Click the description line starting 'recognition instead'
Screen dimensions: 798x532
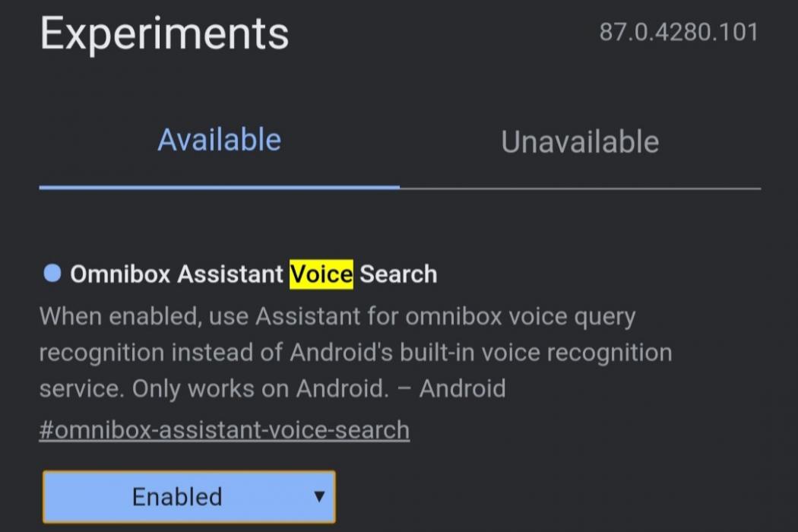[355, 353]
